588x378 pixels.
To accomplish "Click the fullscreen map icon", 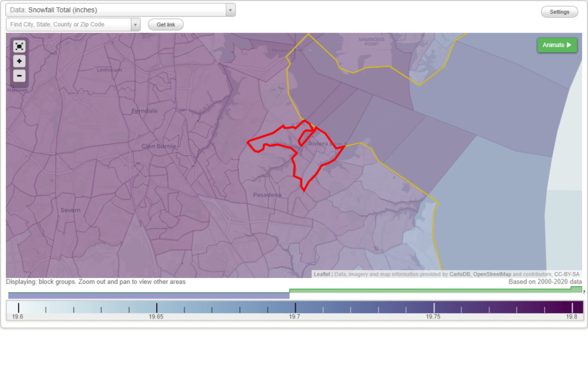I will [19, 46].
